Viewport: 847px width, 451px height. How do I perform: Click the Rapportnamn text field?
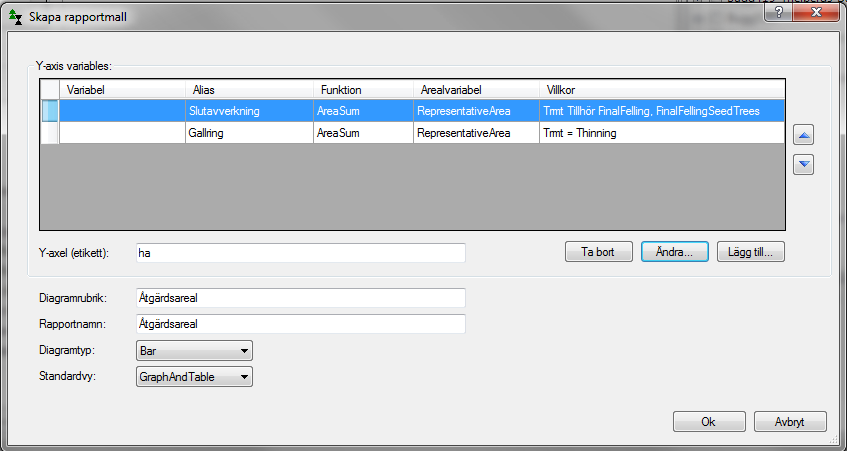(300, 324)
